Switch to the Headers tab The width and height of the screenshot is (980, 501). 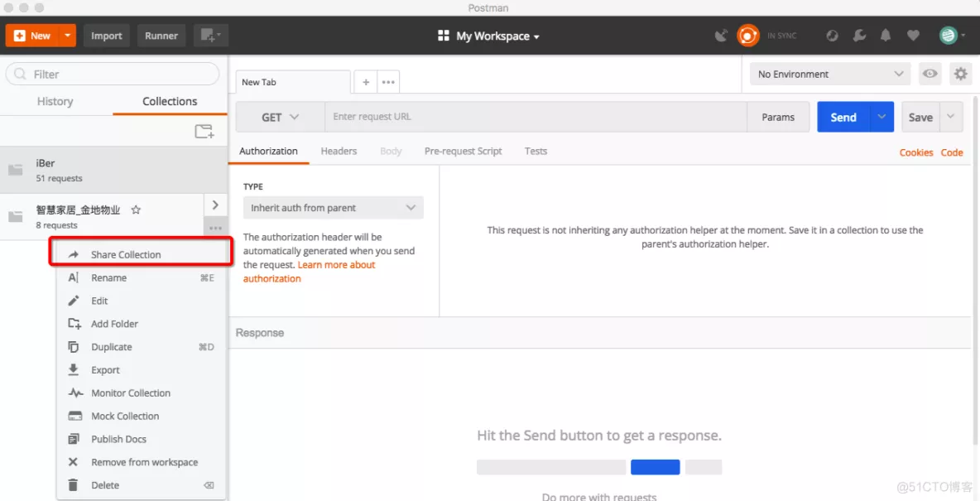pos(339,152)
